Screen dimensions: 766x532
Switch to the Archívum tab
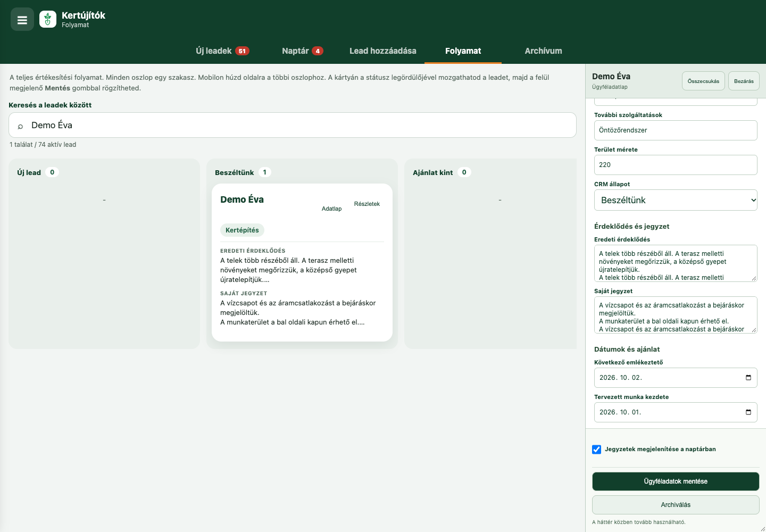(x=543, y=51)
